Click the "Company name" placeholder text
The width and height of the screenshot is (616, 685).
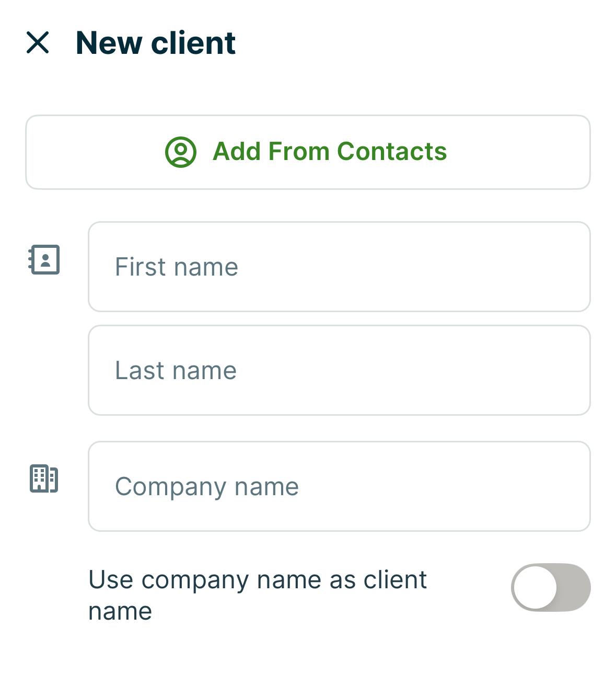[x=207, y=487]
